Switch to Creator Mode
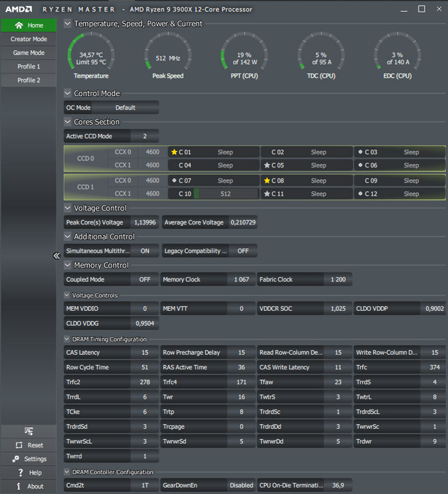448x494 pixels. 29,39
